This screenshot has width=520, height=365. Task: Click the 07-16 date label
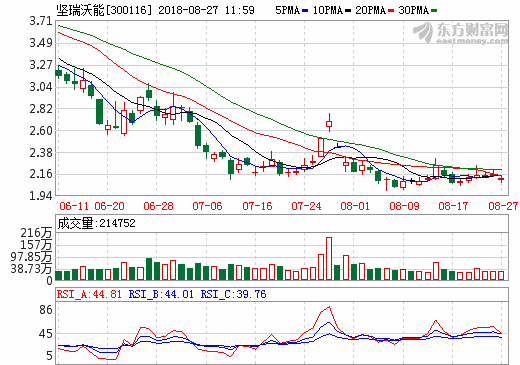pyautogui.click(x=257, y=206)
